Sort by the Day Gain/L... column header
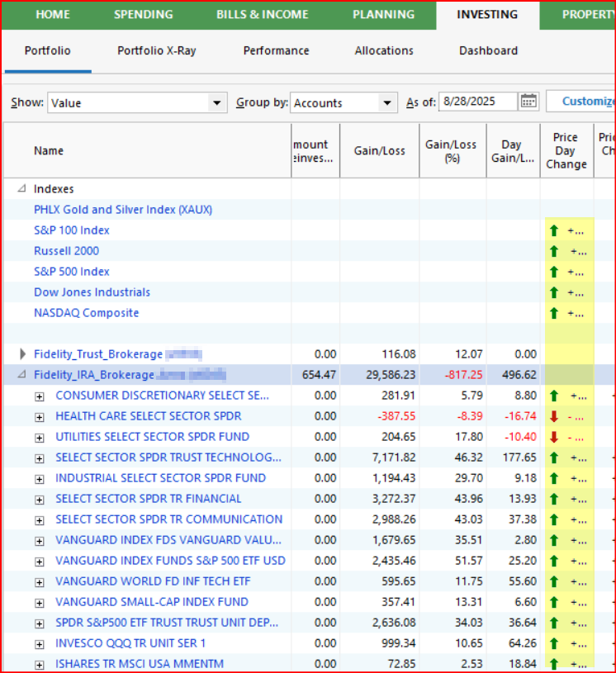The width and height of the screenshot is (616, 673). pyautogui.click(x=513, y=151)
